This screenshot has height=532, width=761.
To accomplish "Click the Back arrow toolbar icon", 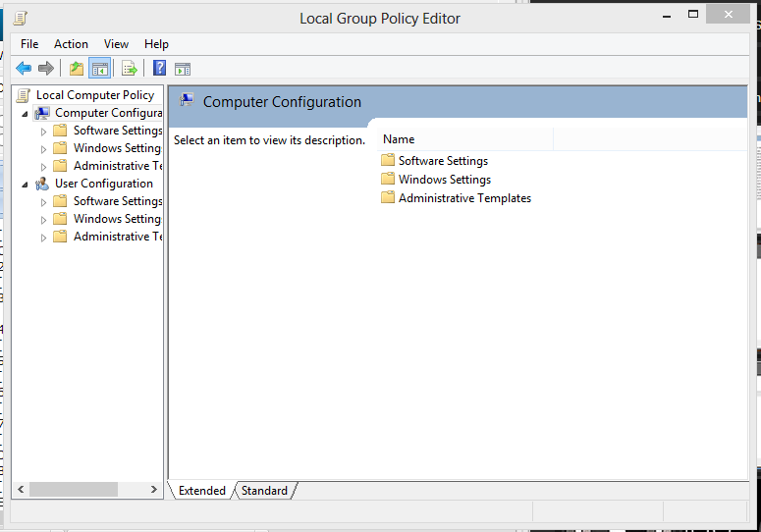I will [24, 69].
